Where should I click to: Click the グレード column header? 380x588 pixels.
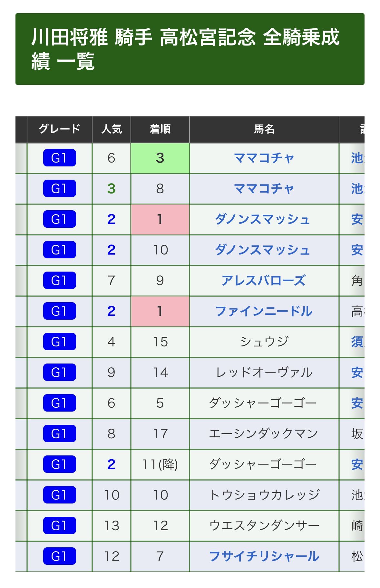[59, 129]
